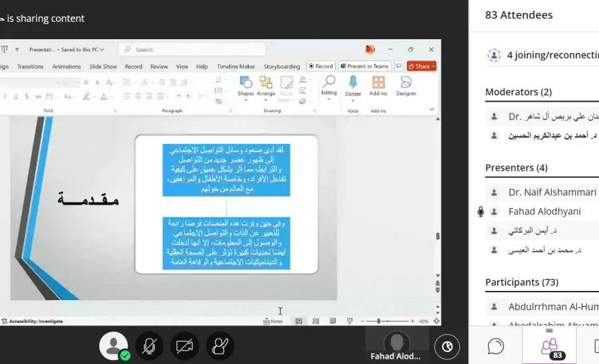
Task: Open my status avatar with green check
Action: 114,346
